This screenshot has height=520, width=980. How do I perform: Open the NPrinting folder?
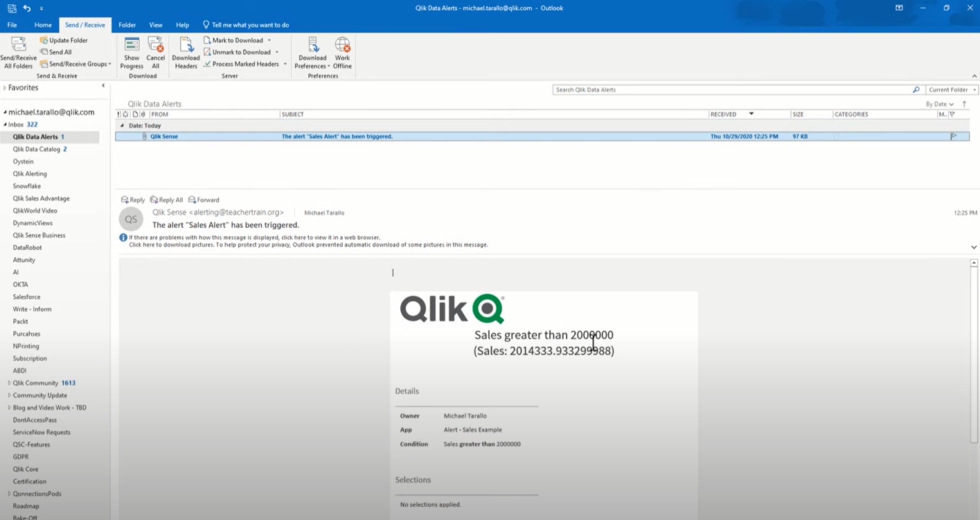[26, 346]
